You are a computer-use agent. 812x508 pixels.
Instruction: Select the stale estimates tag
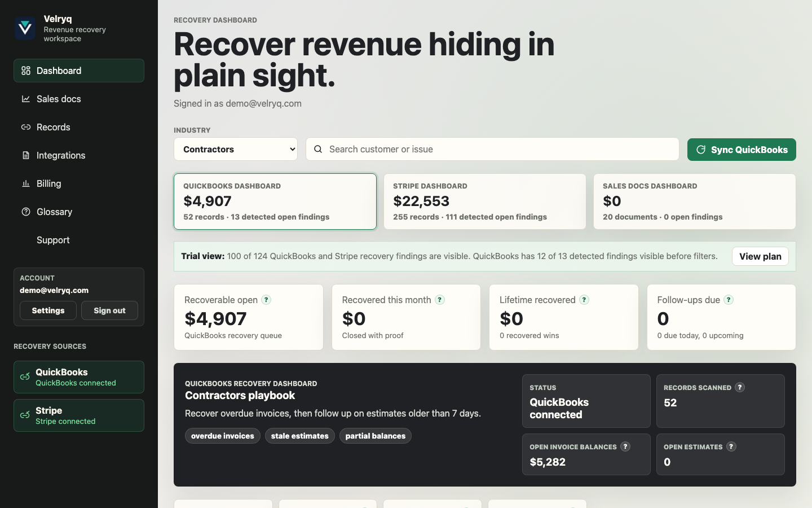tap(300, 436)
